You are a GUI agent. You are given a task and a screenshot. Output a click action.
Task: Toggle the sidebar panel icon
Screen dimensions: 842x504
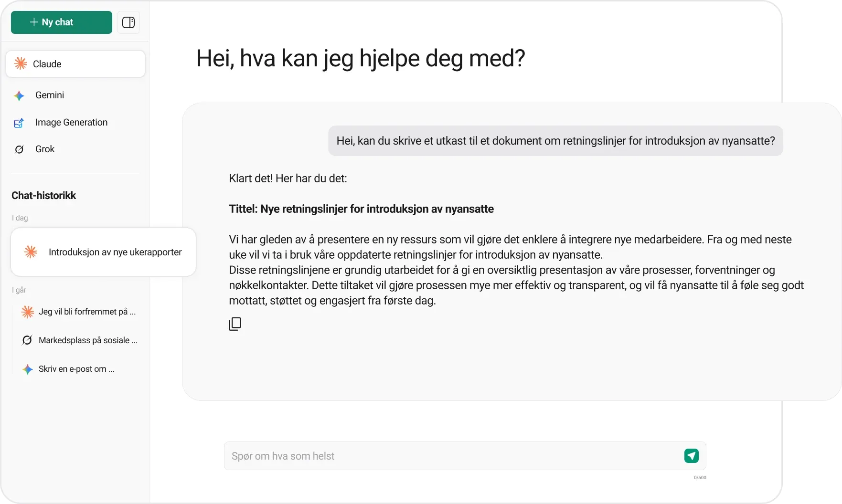tap(128, 22)
